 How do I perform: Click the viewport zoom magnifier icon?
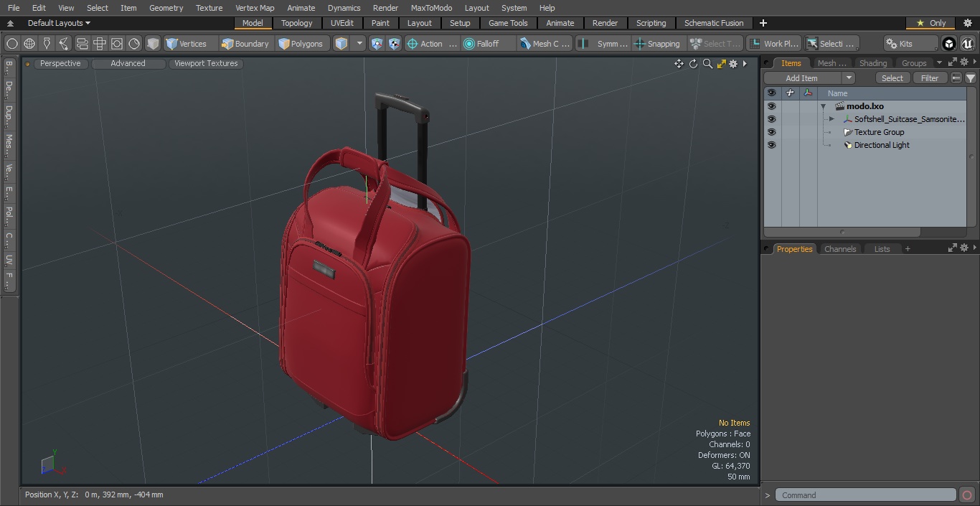pos(707,64)
